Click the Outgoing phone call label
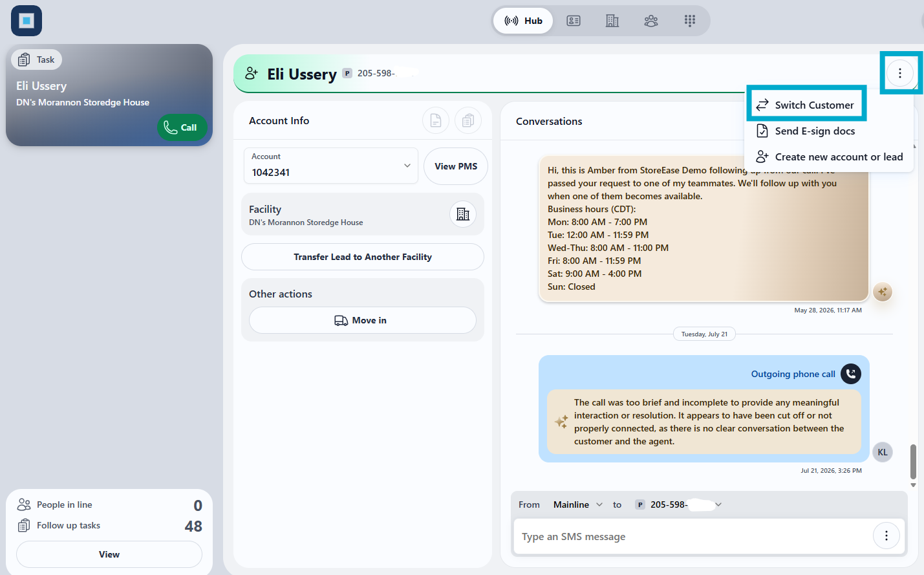This screenshot has width=924, height=575. tap(793, 374)
